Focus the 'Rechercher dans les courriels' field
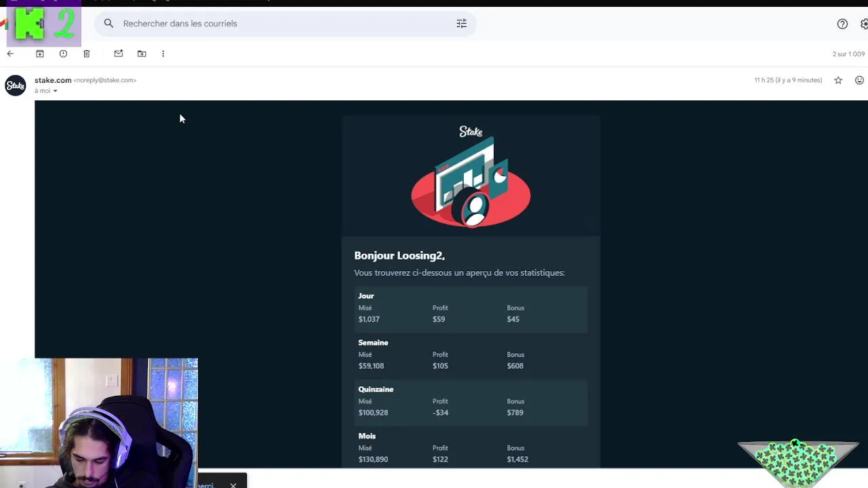 [285, 24]
